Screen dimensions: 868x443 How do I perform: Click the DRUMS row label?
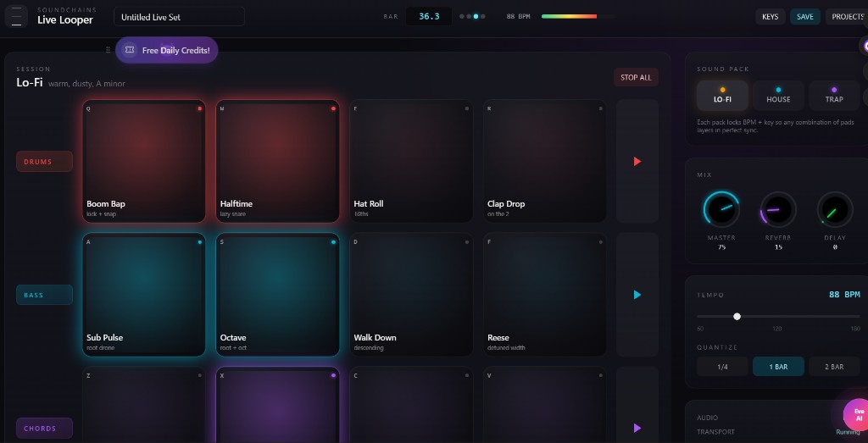(x=44, y=162)
